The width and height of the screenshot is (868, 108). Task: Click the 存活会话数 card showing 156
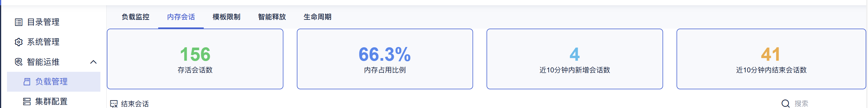pyautogui.click(x=195, y=59)
